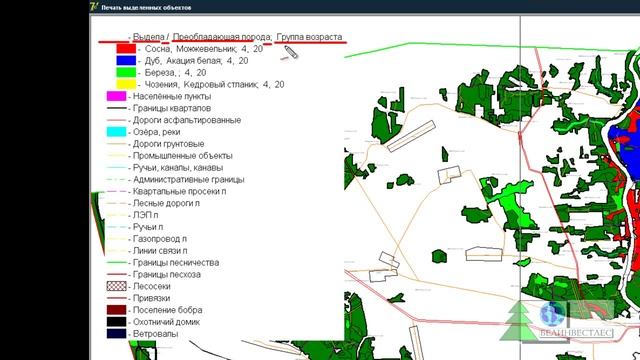Click the Лесосеки legend label
This screenshot has height=360, width=640.
click(151, 286)
